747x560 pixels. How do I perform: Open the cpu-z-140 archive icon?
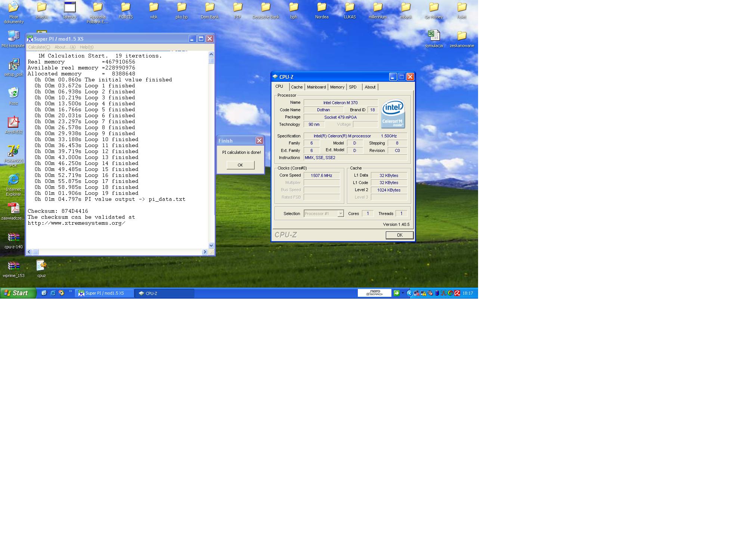(13, 240)
